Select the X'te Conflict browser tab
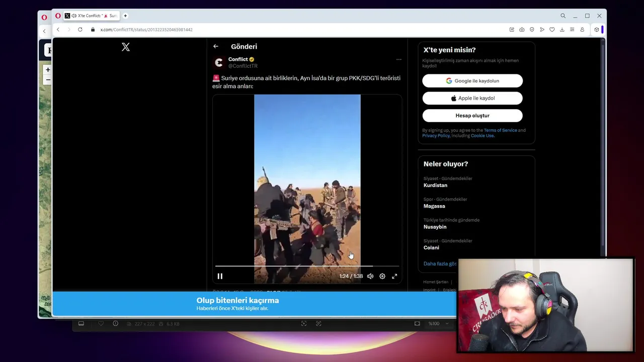The image size is (644, 362). [91, 16]
